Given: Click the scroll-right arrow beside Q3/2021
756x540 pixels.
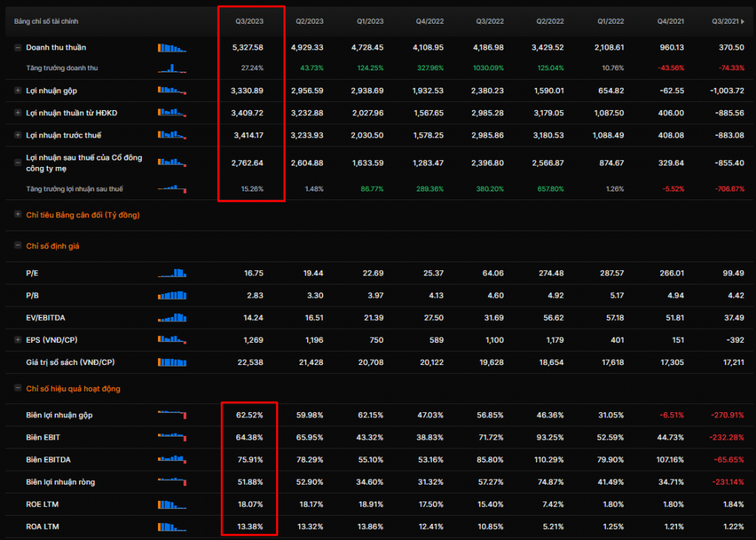Looking at the screenshot, I should click(x=743, y=21).
